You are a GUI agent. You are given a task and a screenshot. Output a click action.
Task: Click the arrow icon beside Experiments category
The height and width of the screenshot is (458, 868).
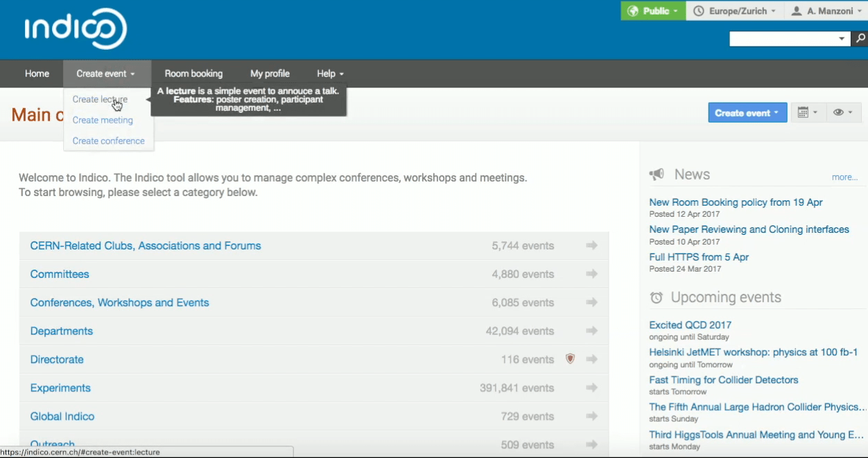click(x=591, y=388)
